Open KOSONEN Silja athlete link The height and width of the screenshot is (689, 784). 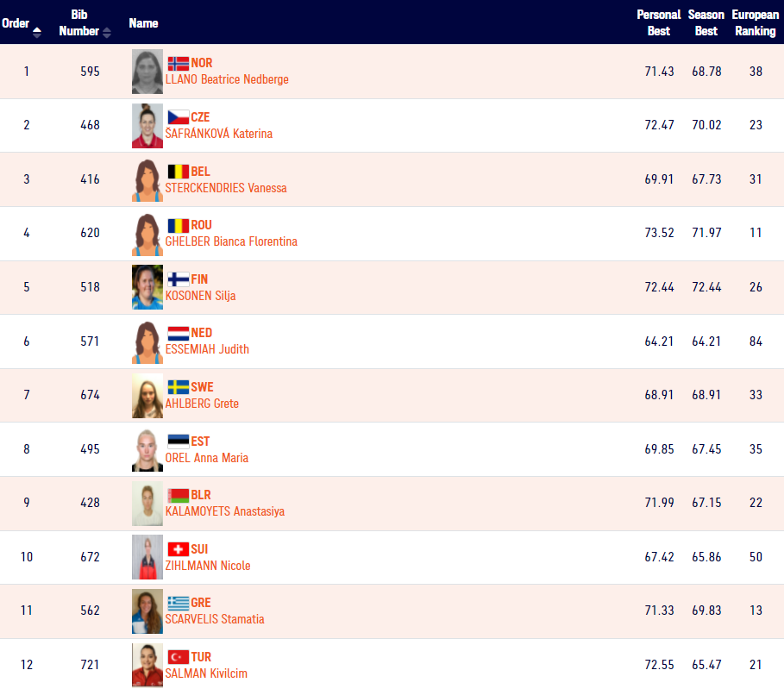click(x=200, y=296)
